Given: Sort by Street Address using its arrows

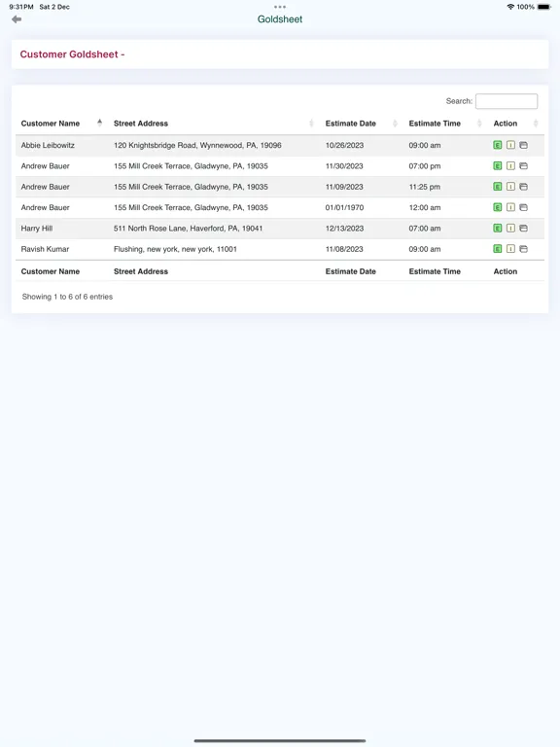Looking at the screenshot, I should (311, 124).
